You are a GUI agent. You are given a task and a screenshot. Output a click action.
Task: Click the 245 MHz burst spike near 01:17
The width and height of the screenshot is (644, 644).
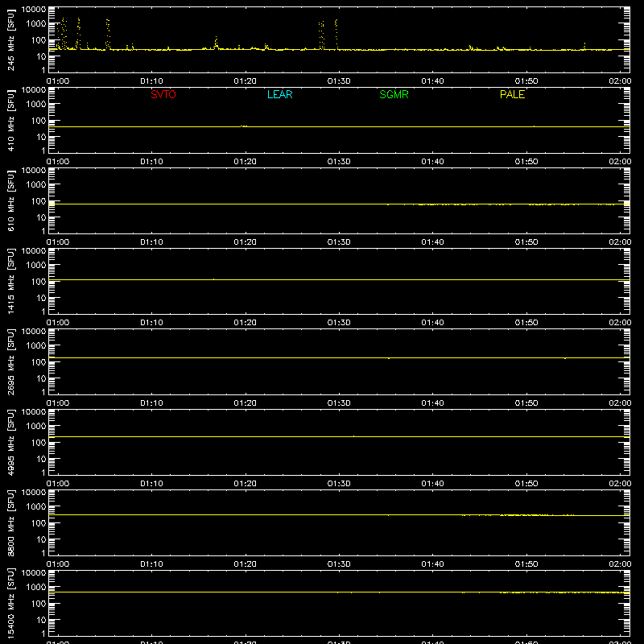coord(216,43)
